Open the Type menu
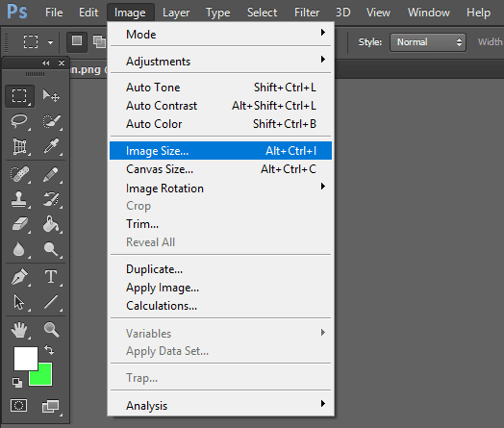The height and width of the screenshot is (428, 504). tap(218, 13)
